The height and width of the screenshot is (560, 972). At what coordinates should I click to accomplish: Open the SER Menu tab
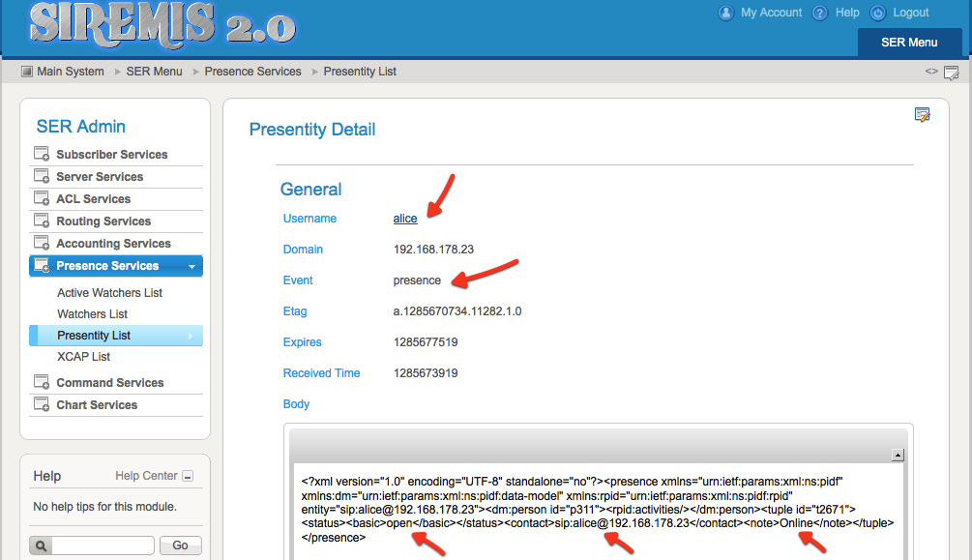click(x=908, y=43)
